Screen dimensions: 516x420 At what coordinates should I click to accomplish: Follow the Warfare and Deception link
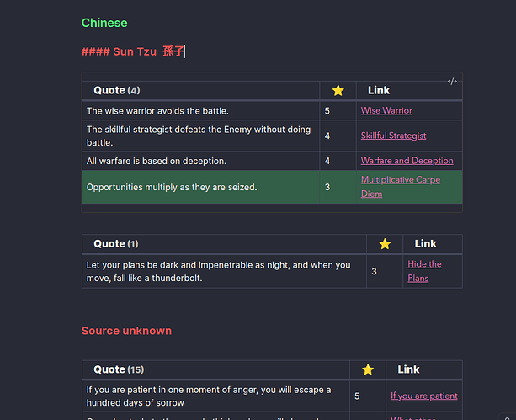point(407,161)
